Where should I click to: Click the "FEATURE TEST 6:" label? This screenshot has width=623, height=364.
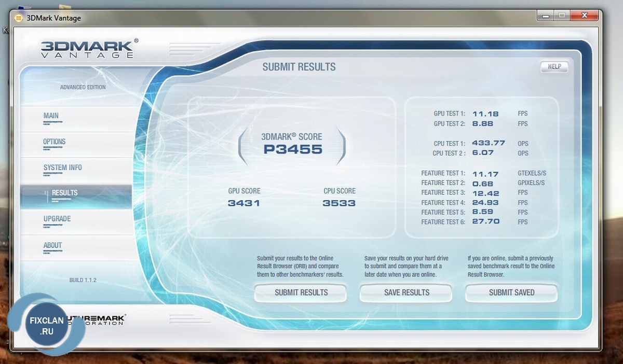443,222
